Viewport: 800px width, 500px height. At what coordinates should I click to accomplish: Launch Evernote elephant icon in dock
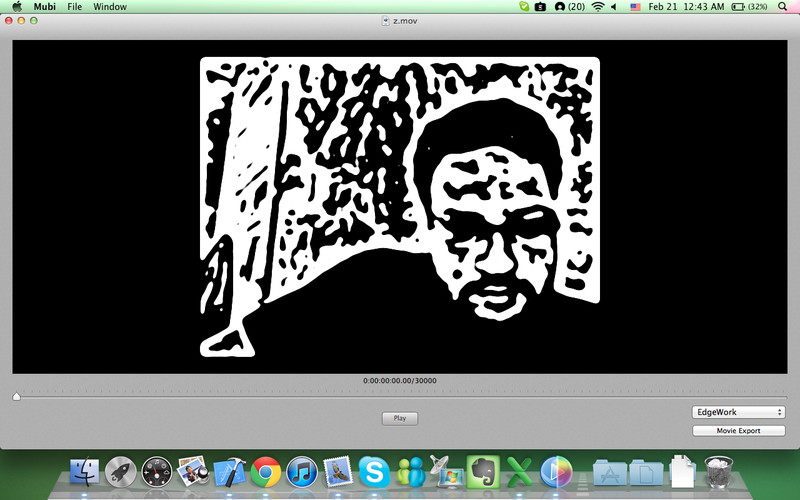483,471
